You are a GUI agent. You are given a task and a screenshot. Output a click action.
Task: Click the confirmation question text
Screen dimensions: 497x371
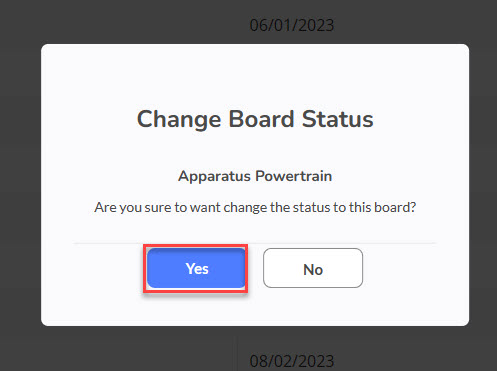pyautogui.click(x=255, y=207)
